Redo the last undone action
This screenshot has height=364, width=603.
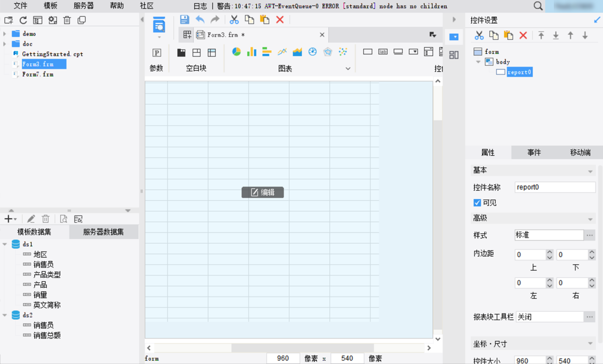click(x=215, y=19)
